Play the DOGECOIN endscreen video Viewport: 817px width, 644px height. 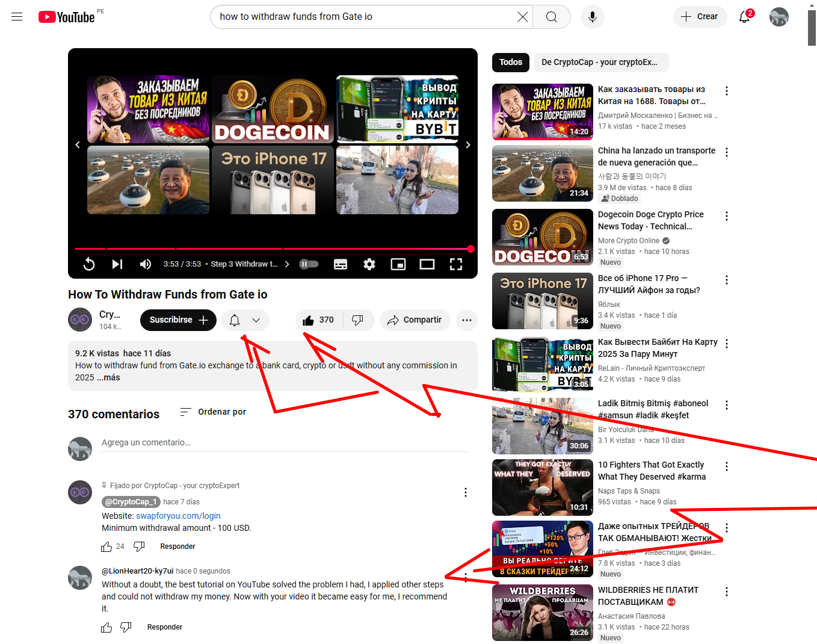pos(273,109)
